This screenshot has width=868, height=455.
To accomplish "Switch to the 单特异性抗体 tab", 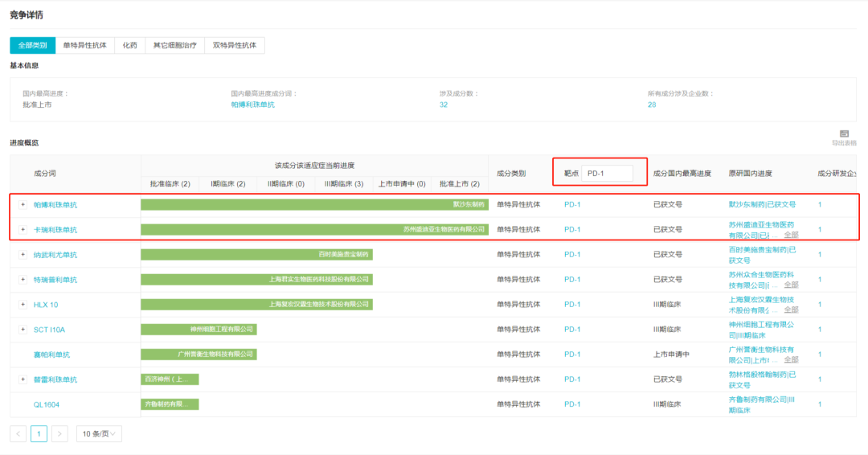I will point(84,46).
